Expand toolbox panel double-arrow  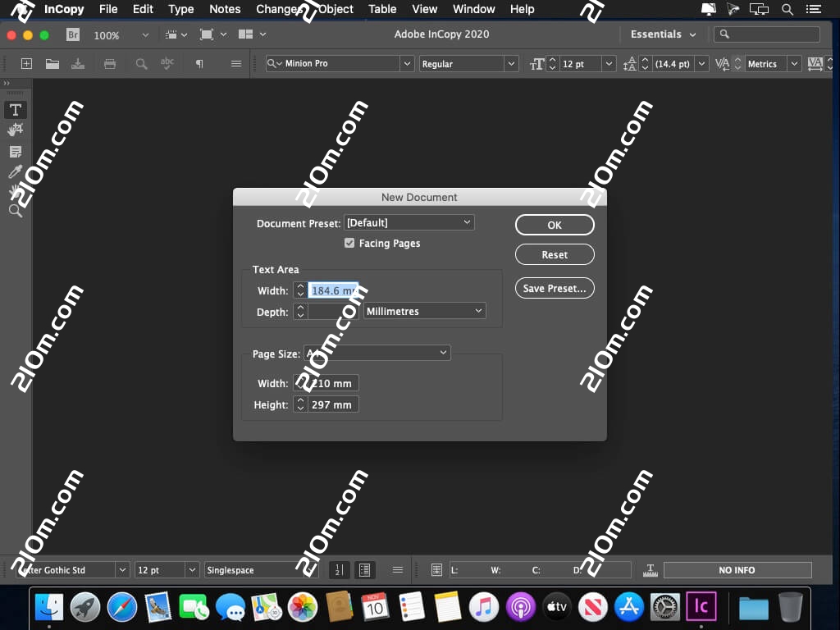pos(7,83)
